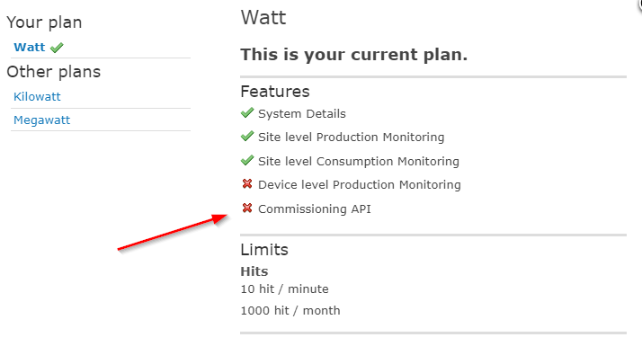642x364 pixels.
Task: Click the Features section heading
Action: [x=274, y=91]
